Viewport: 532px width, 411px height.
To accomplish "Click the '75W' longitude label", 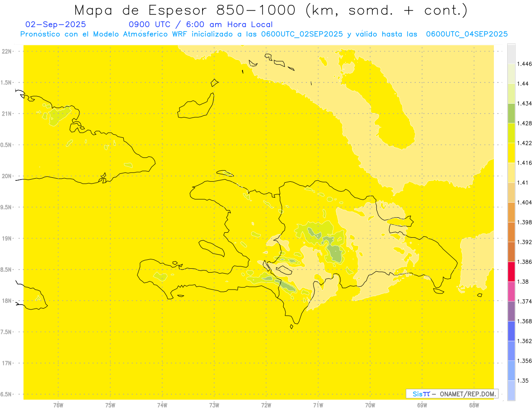I will click(x=110, y=405).
